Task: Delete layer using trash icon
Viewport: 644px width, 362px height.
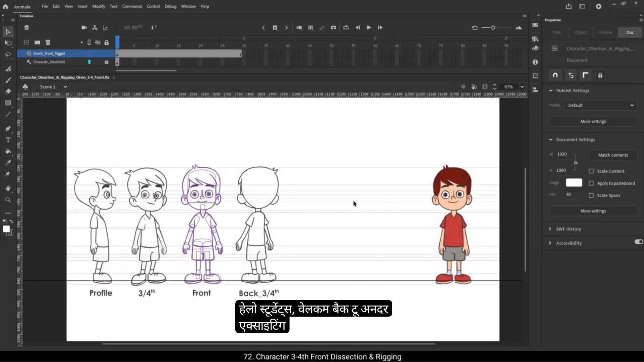Action: click(x=48, y=42)
